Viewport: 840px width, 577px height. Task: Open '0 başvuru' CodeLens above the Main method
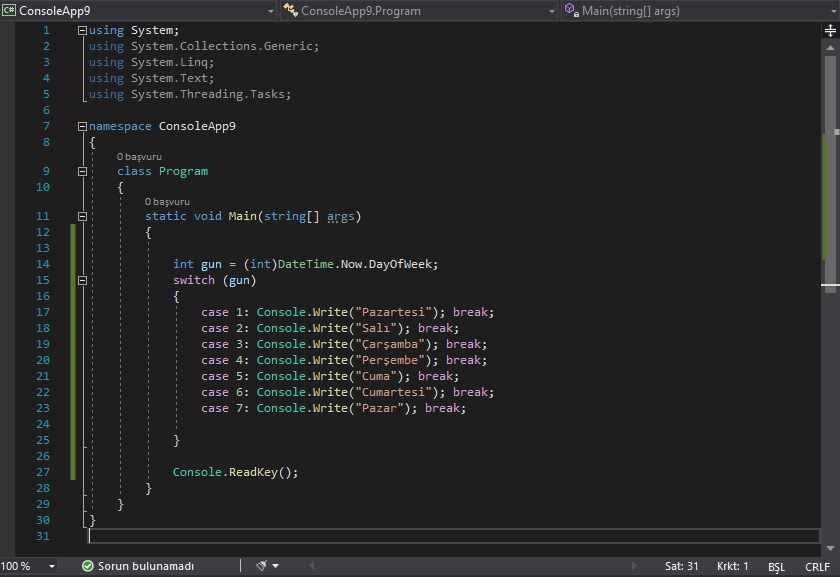tap(167, 202)
